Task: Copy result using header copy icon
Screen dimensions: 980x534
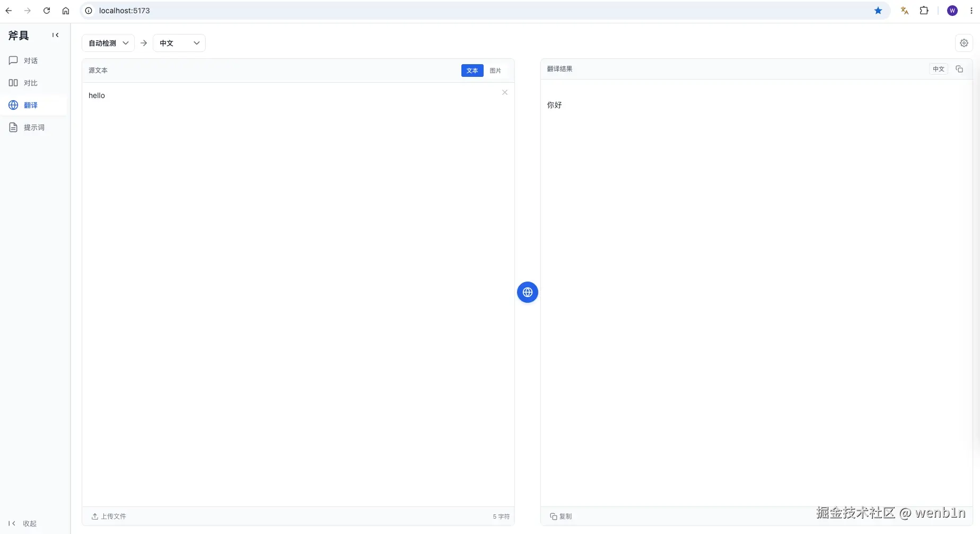Action: click(x=959, y=69)
